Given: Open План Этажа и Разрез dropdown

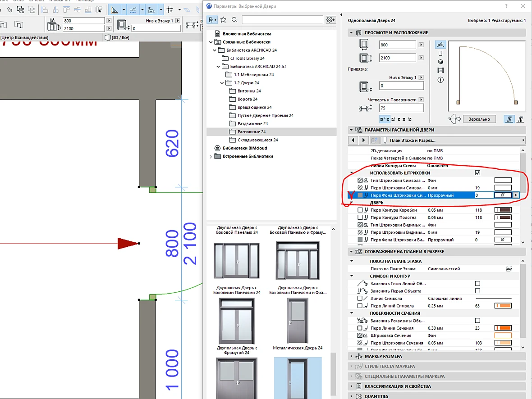Looking at the screenshot, I should pyautogui.click(x=453, y=140).
